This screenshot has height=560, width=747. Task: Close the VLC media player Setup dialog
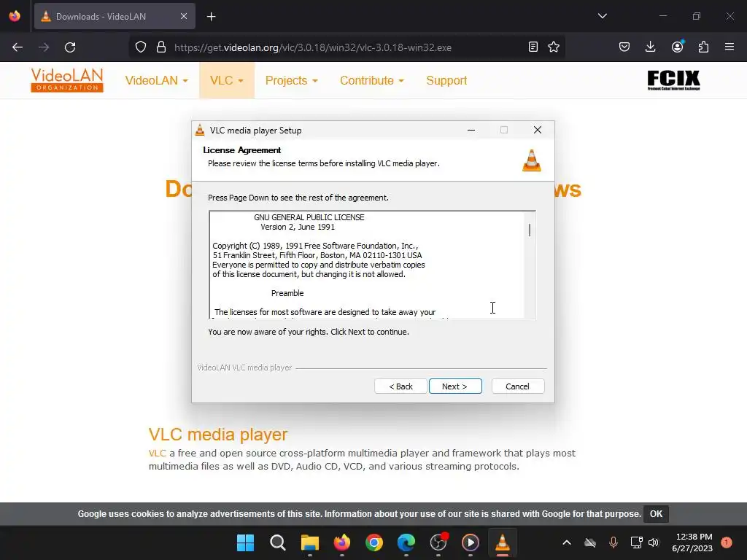(538, 130)
